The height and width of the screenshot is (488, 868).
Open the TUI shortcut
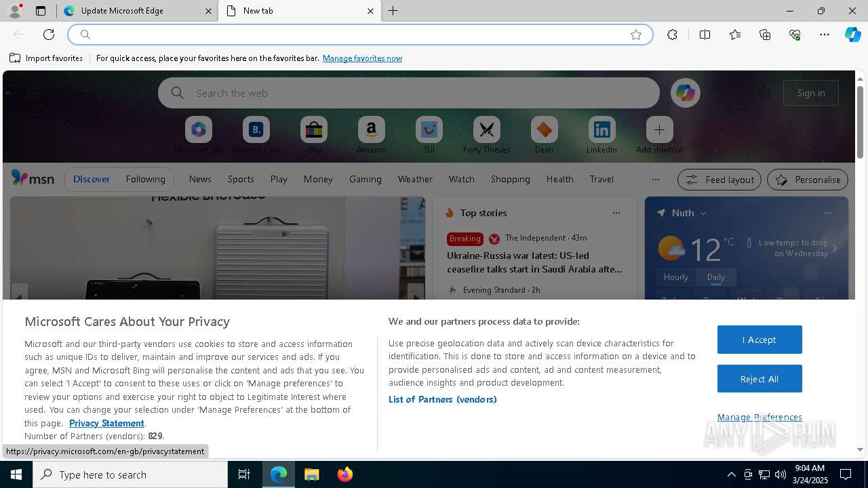click(429, 135)
